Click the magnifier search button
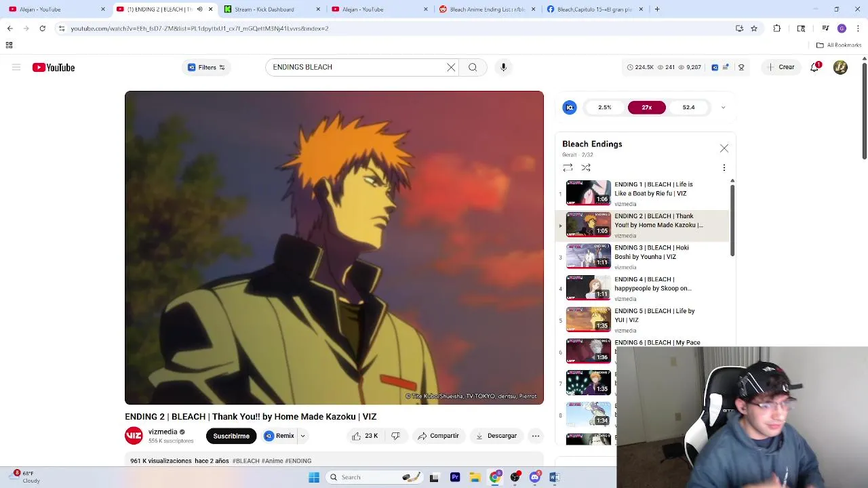The width and height of the screenshot is (868, 488). [473, 67]
